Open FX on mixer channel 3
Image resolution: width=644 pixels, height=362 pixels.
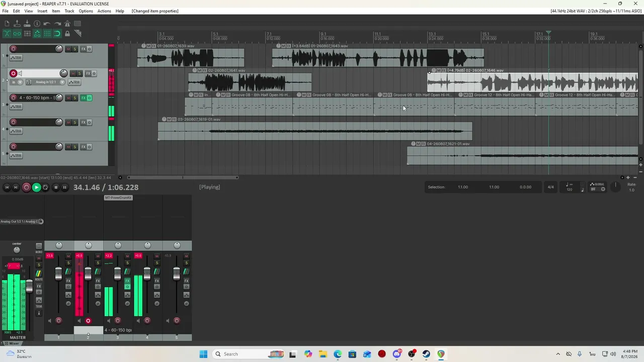click(127, 281)
